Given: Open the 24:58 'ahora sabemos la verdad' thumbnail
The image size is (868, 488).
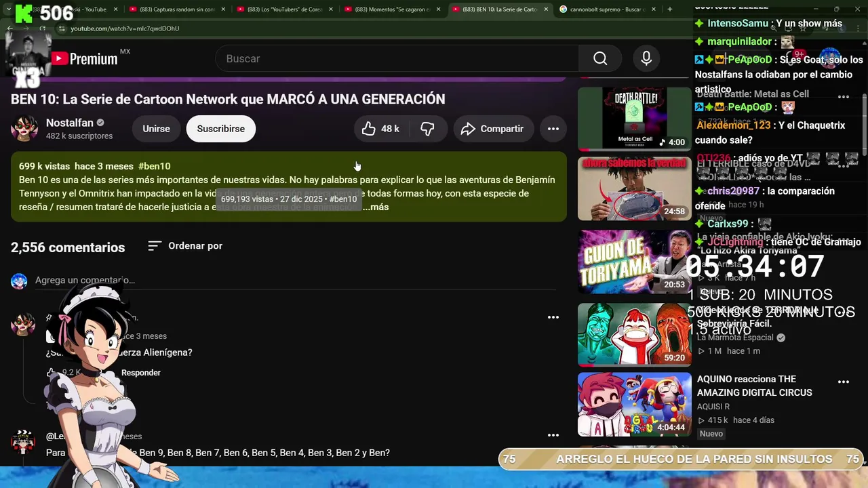Looking at the screenshot, I should click(634, 188).
